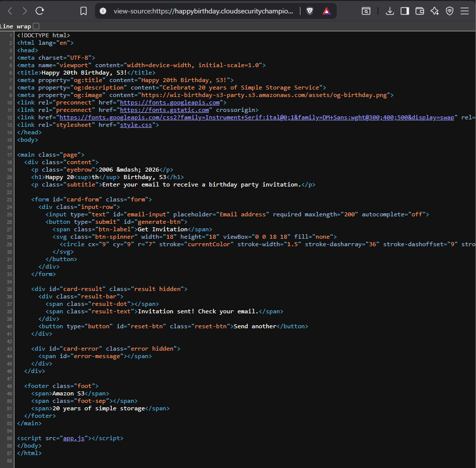Open the style.css link
476x468 pixels.
click(x=137, y=125)
